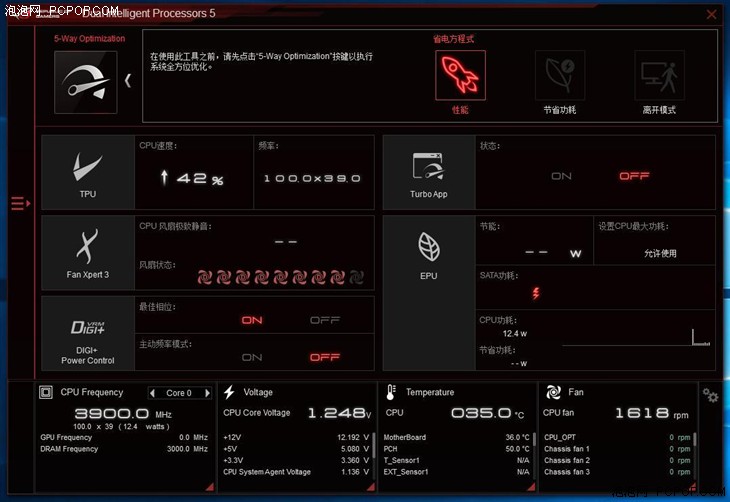This screenshot has width=730, height=502.
Task: Close the Dual Intelligent Processors 5 window
Action: (x=711, y=14)
